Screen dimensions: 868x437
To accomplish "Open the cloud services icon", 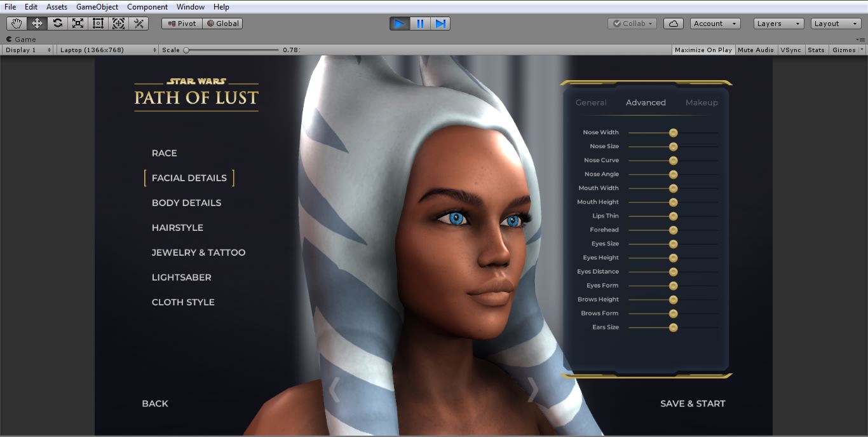I will [x=674, y=24].
